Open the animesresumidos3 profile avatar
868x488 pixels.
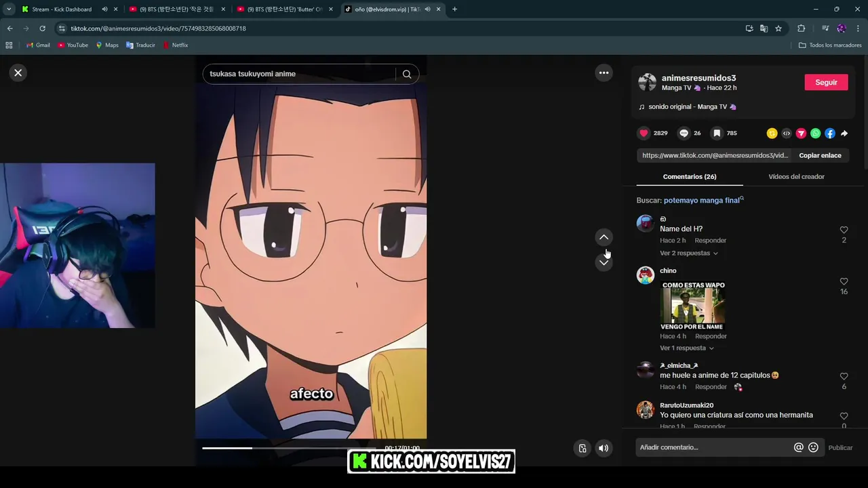pos(648,83)
